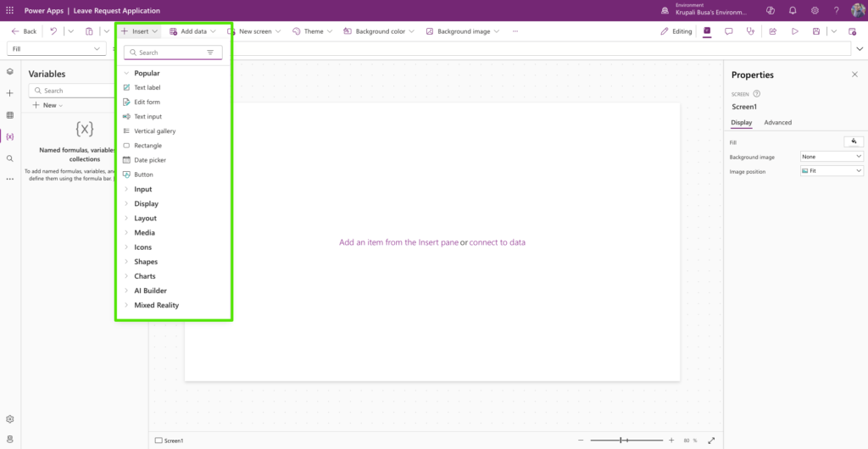
Task: Open the notifications bell
Action: (793, 10)
